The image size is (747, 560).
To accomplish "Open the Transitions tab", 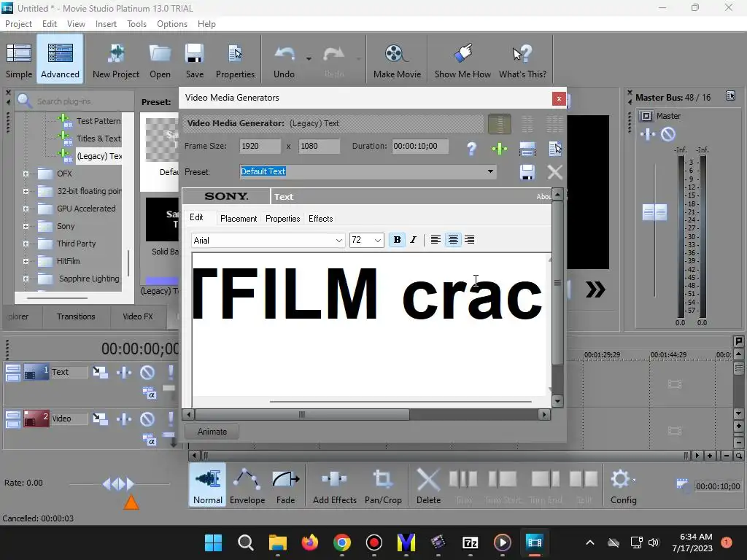I will click(x=76, y=316).
